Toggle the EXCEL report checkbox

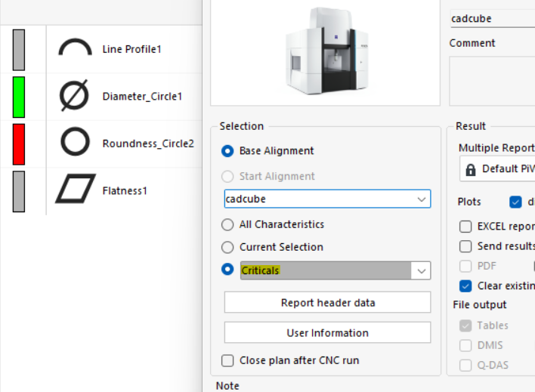click(466, 226)
